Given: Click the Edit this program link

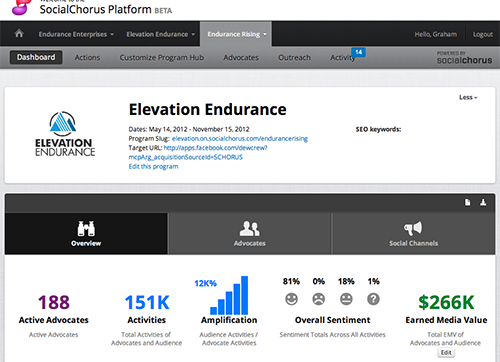Looking at the screenshot, I should coord(153,166).
